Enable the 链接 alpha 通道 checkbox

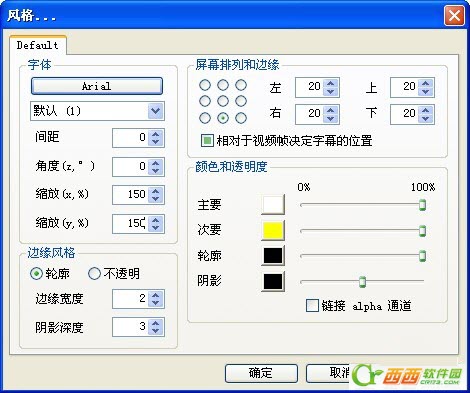coord(312,305)
